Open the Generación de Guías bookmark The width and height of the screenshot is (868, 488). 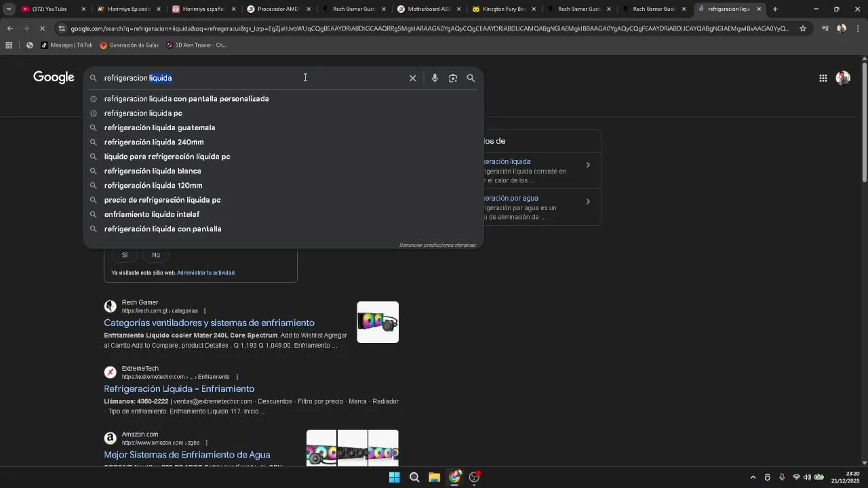[x=130, y=45]
